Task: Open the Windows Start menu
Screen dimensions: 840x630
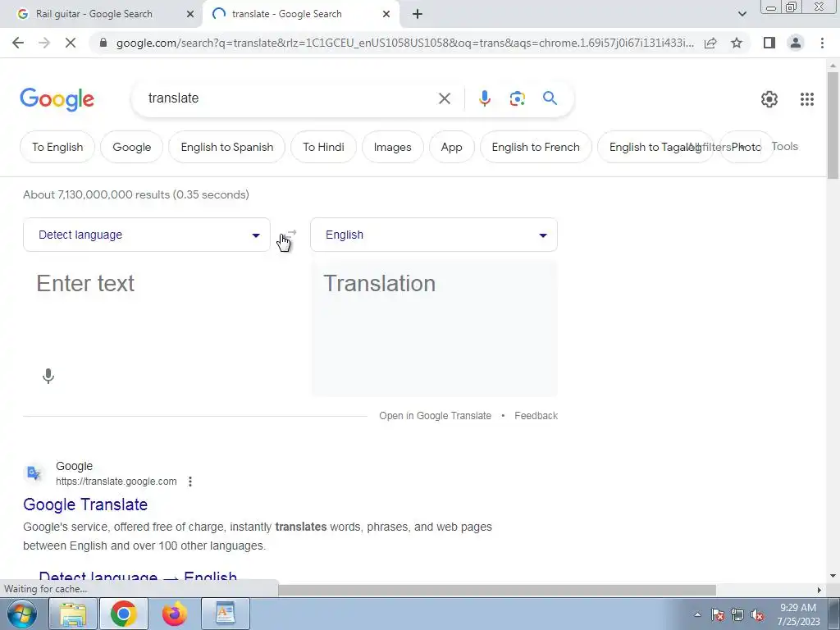Action: pos(21,614)
